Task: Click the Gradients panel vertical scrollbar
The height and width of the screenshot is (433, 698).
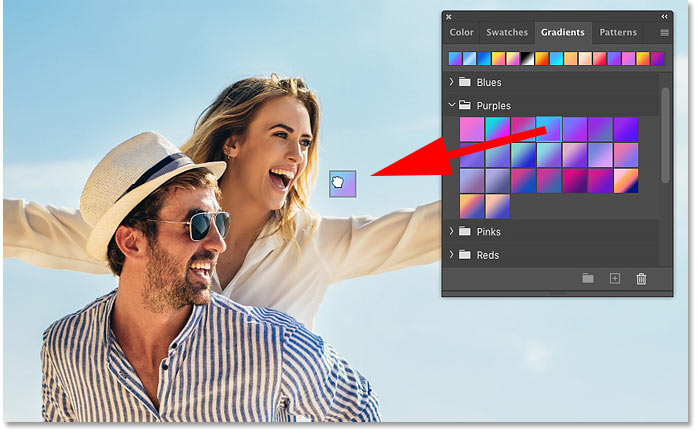Action: point(666,135)
